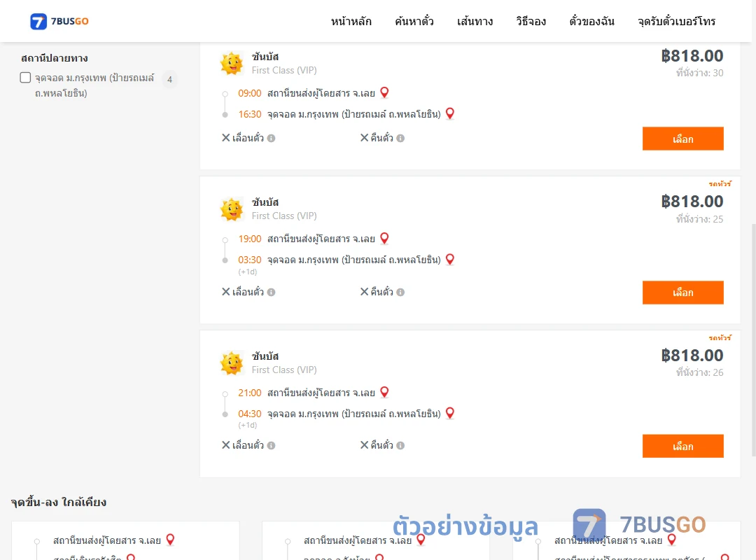The width and height of the screenshot is (756, 560).
Task: Click ที่นั่งว่าง: 25 seat count
Action: (x=699, y=219)
